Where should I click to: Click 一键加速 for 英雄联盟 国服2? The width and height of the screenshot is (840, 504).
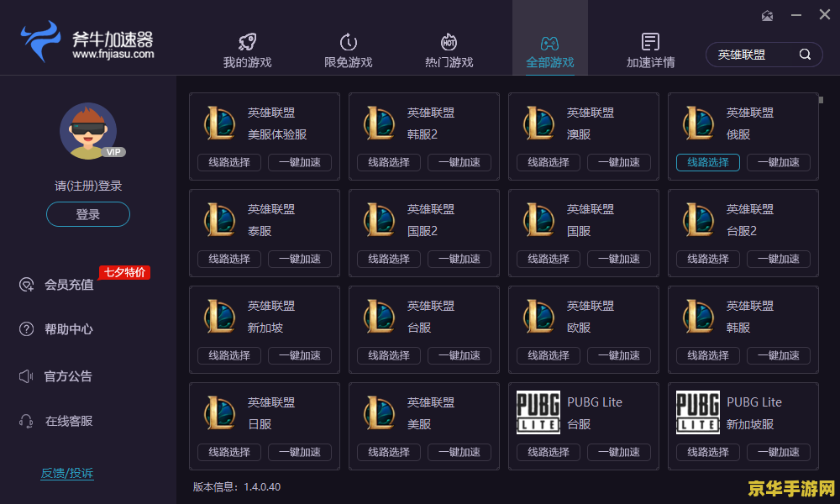[459, 259]
